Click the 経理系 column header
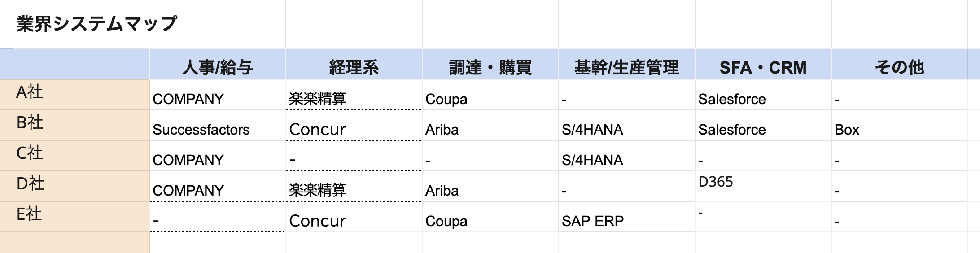This screenshot has width=980, height=253. pos(354,67)
